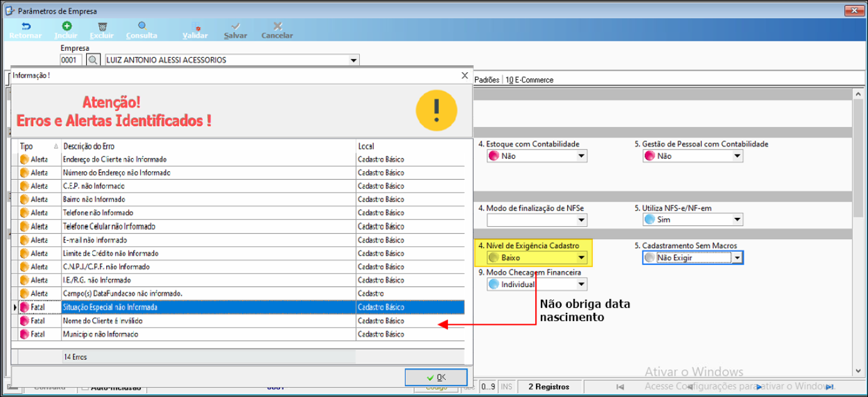Open the Gestão de Pessoal com Contabilidade dropdown

[x=737, y=156]
